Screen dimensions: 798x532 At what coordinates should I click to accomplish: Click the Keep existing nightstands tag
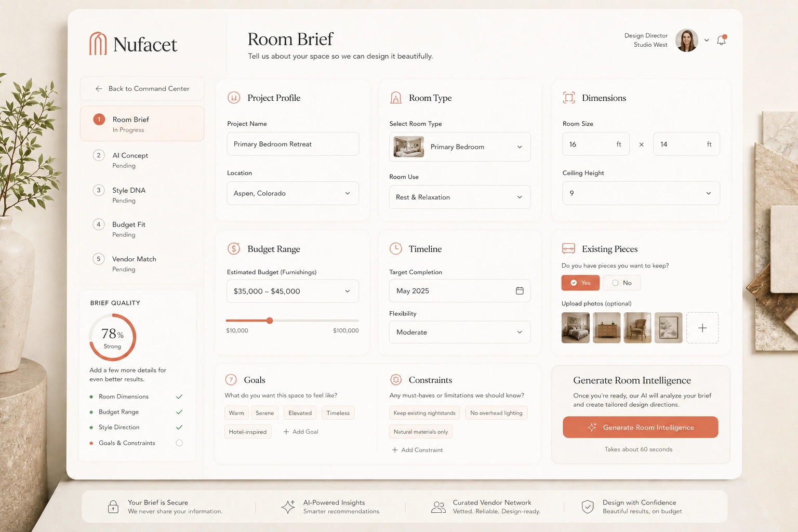[424, 413]
